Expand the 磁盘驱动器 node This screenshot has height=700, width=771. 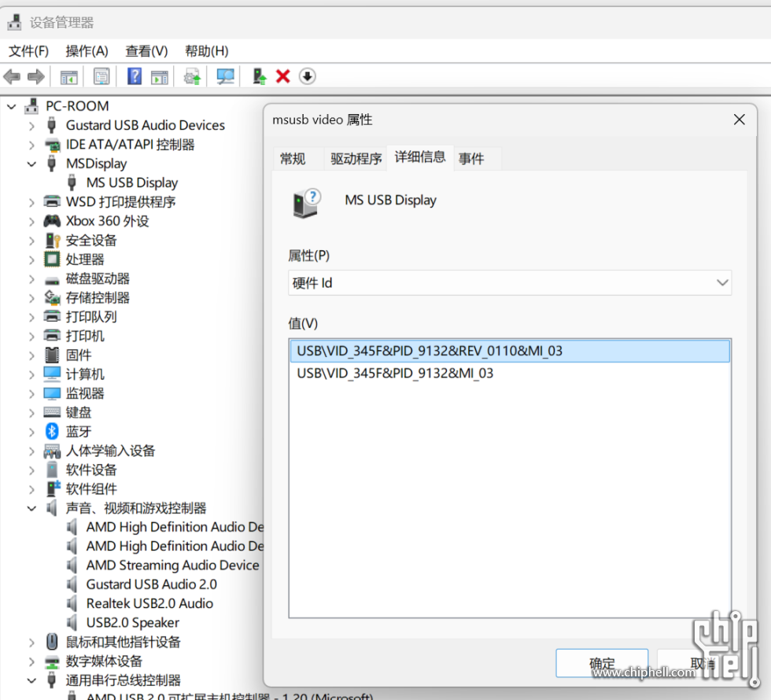(32, 279)
